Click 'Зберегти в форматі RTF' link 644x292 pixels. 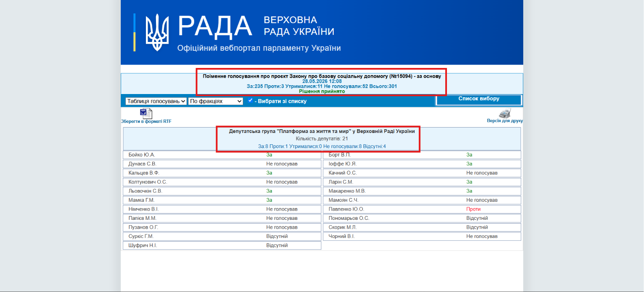[x=146, y=121]
